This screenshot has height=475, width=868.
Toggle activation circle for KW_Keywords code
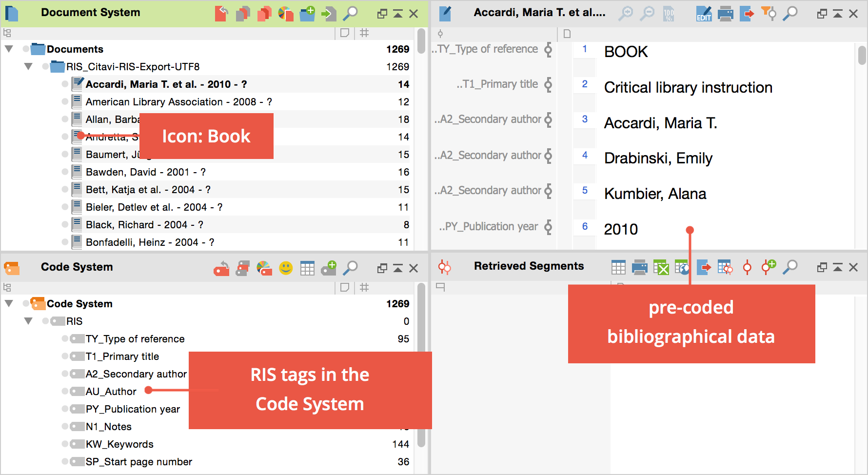[x=65, y=444]
